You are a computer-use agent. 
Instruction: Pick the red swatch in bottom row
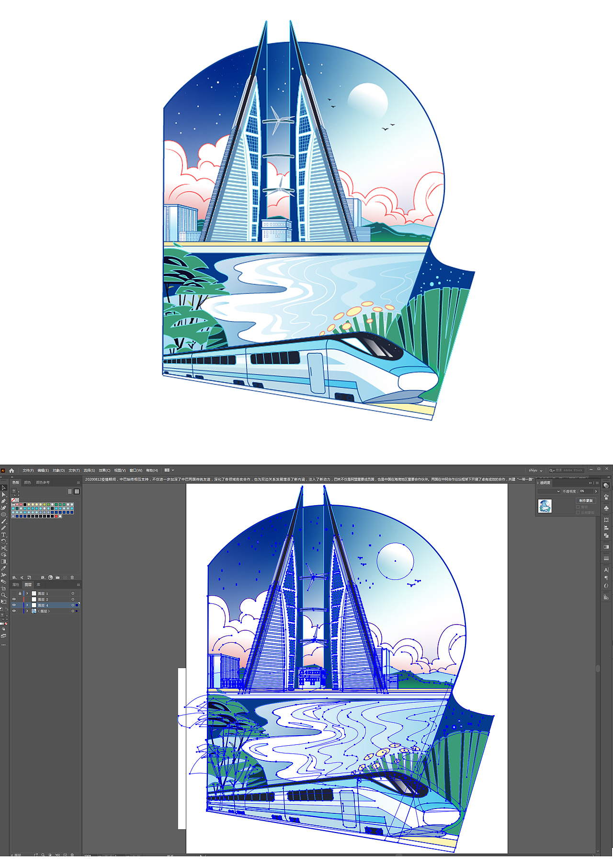[x=56, y=516]
